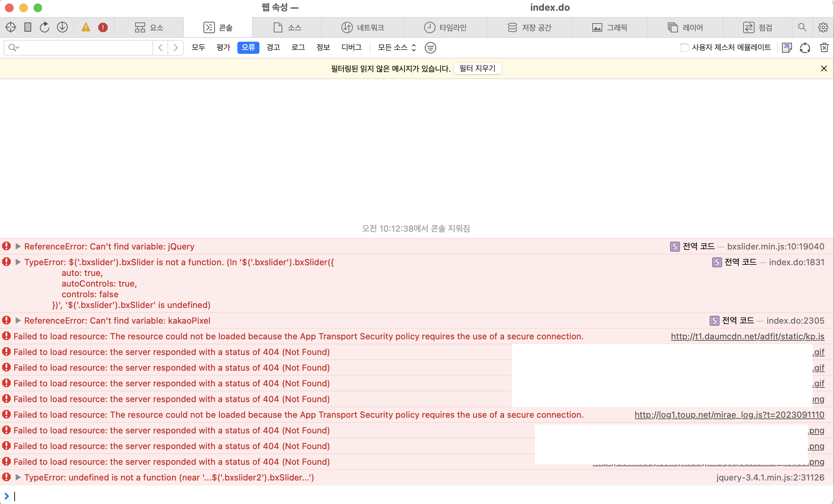Click the download web archive icon
This screenshot has width=834, height=504.
pos(62,27)
